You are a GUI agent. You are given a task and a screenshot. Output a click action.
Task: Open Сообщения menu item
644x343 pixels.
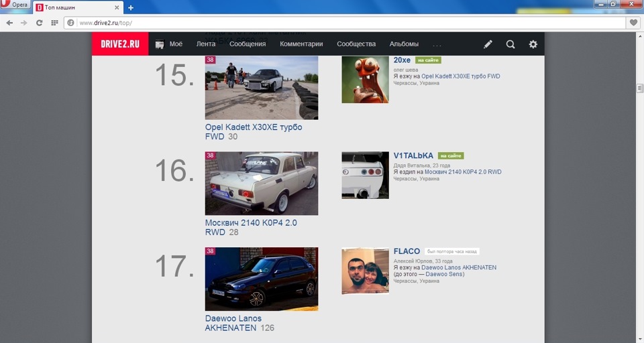[x=248, y=44]
